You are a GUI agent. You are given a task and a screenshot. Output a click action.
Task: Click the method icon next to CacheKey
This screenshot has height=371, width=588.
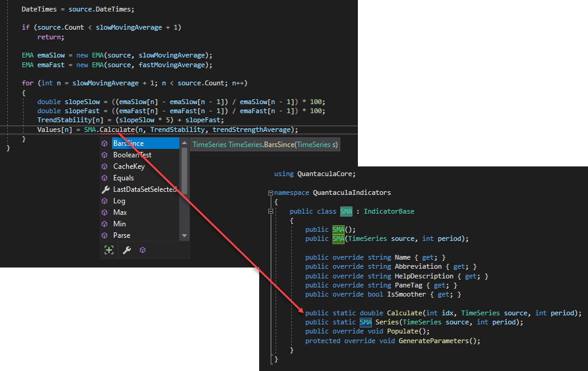105,166
